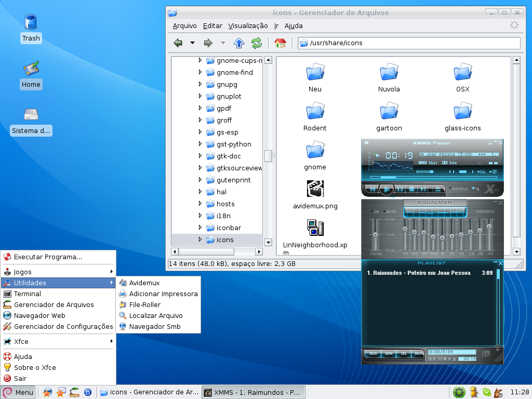The height and width of the screenshot is (399, 532).
Task: Open the back history dropdown arrow
Action: tap(192, 43)
